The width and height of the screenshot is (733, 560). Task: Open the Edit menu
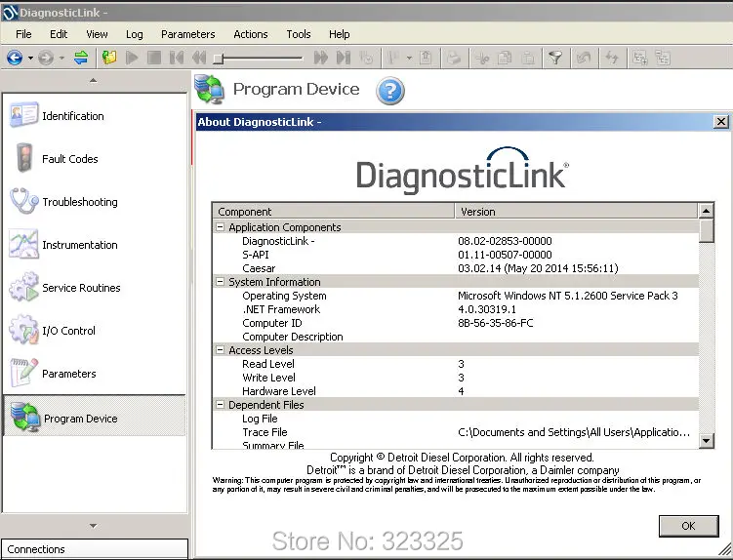click(59, 34)
